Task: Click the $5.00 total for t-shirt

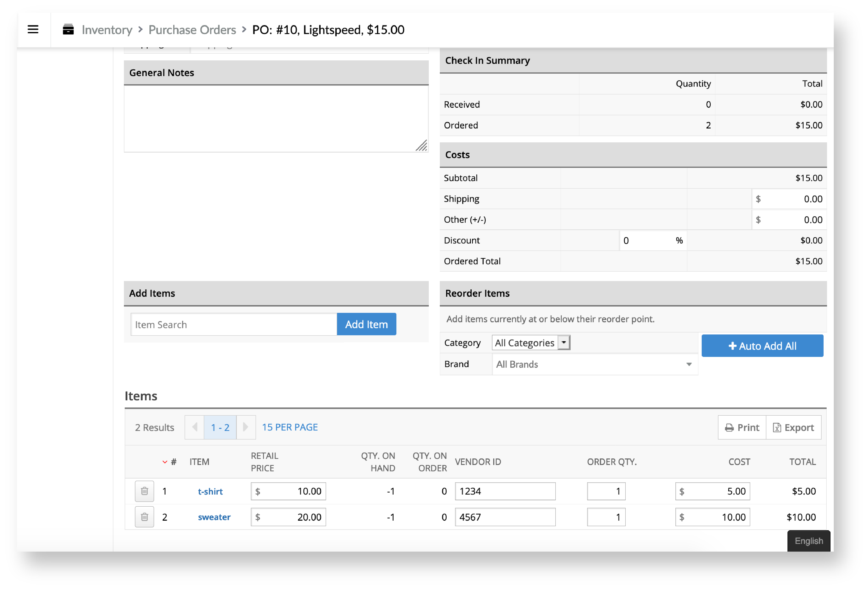Action: 804,491
